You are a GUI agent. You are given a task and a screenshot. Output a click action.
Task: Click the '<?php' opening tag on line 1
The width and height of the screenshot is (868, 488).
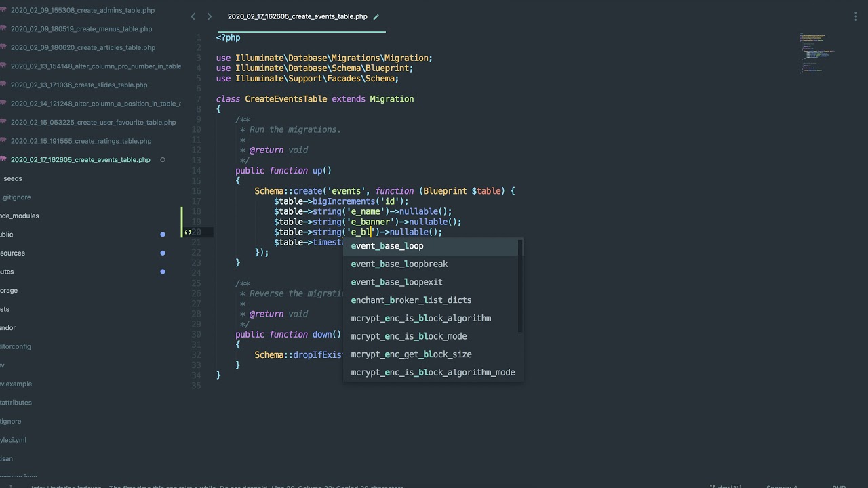(x=228, y=37)
